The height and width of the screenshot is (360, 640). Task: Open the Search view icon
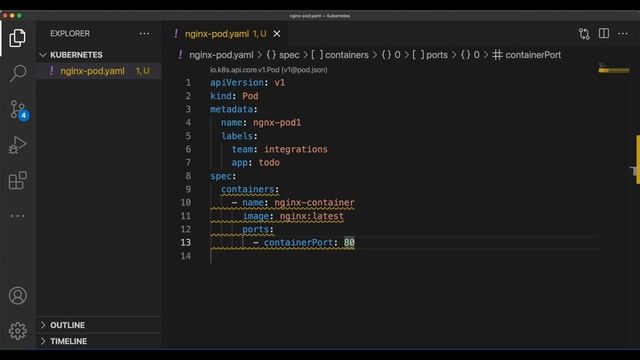[x=18, y=73]
